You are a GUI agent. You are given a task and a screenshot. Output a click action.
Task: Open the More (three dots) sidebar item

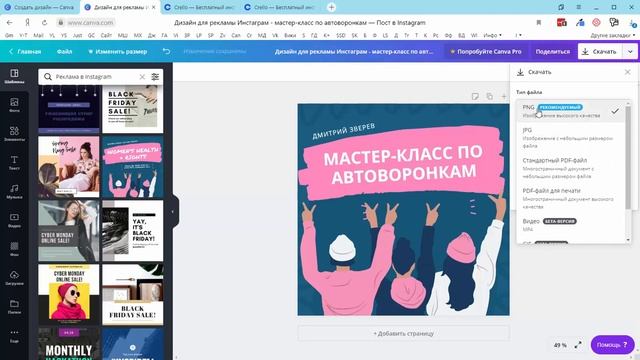14,336
